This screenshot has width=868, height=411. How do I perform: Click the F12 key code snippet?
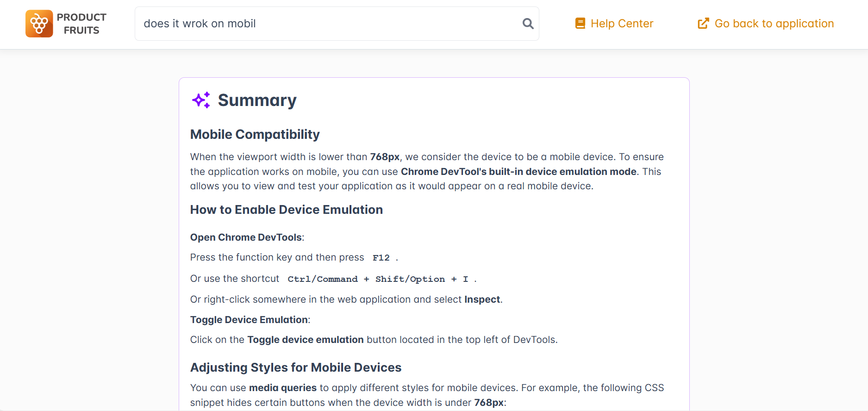pos(381,258)
